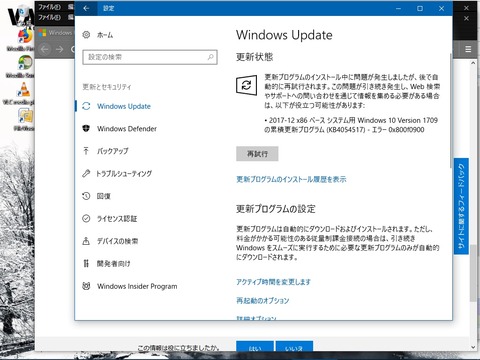Viewport: 480px width, 360px height.
Task: Click the update status refresh icon
Action: click(x=247, y=85)
